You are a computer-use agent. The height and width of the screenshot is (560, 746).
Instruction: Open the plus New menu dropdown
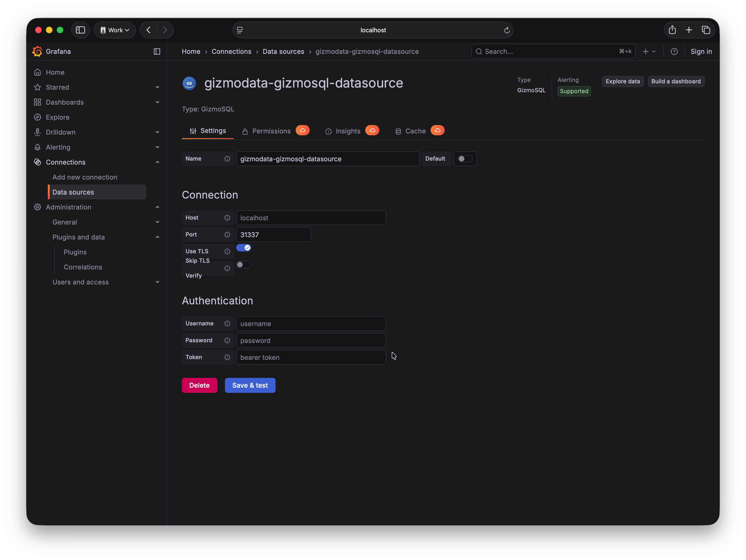pos(649,51)
